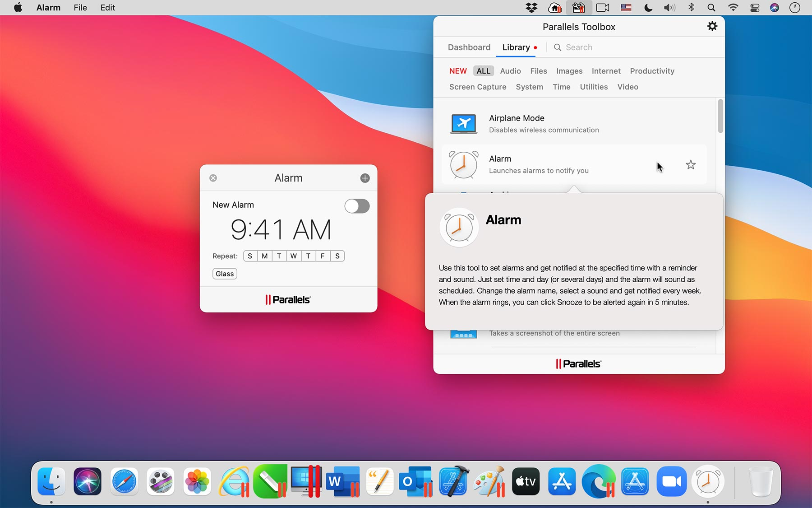Open the Alarm app from the Dock
812x508 pixels.
click(x=708, y=481)
